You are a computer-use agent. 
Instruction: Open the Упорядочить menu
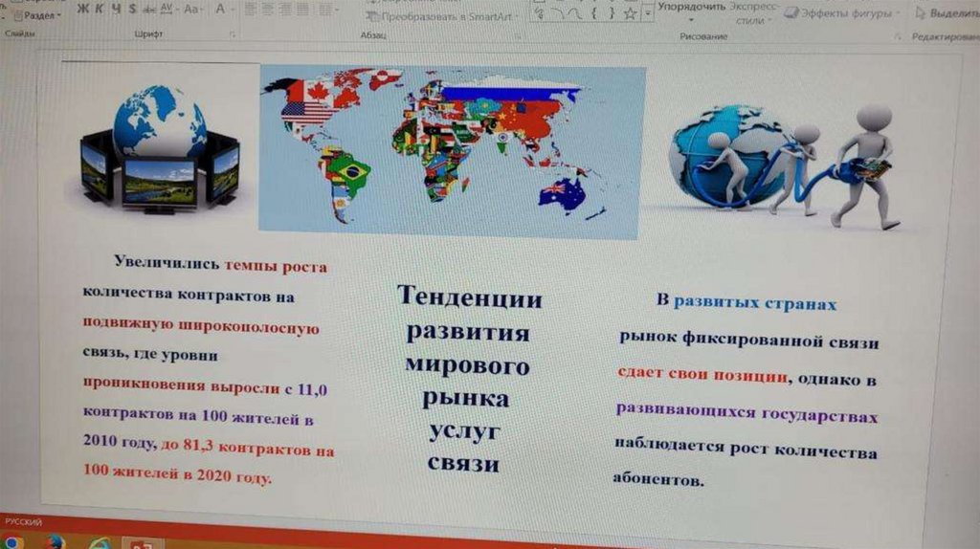pos(691,11)
